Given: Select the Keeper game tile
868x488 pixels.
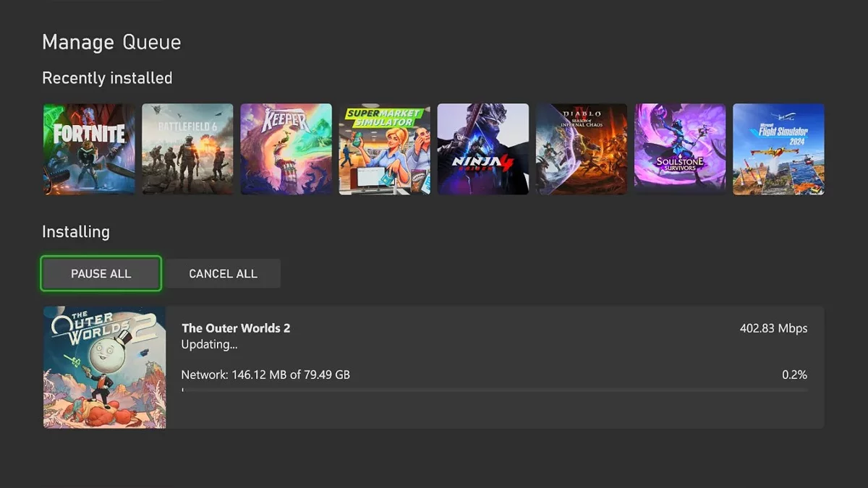Looking at the screenshot, I should 286,149.
